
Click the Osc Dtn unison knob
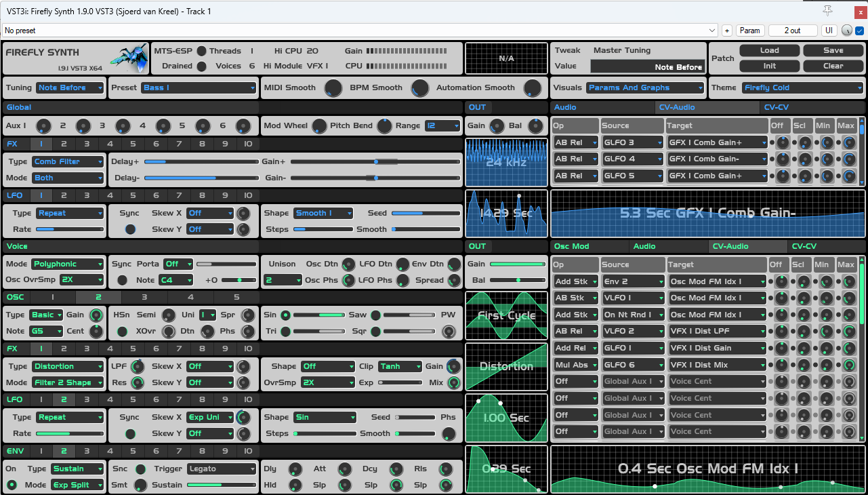coord(348,264)
